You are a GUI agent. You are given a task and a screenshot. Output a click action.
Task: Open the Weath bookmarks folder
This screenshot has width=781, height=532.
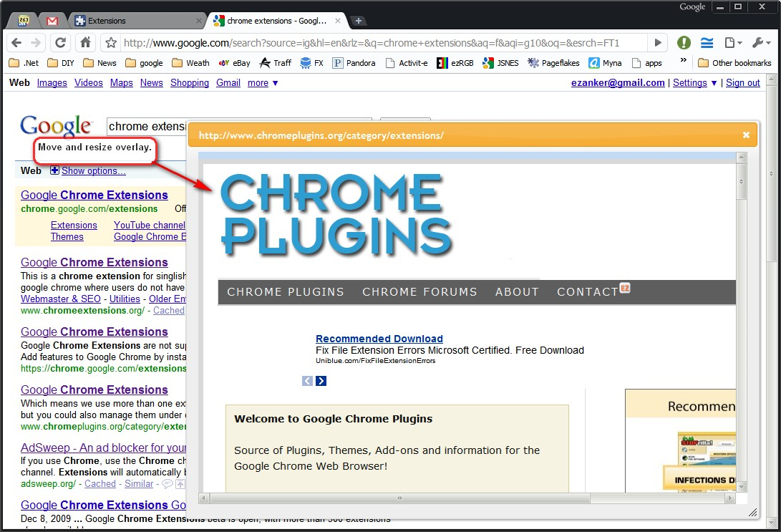[190, 63]
